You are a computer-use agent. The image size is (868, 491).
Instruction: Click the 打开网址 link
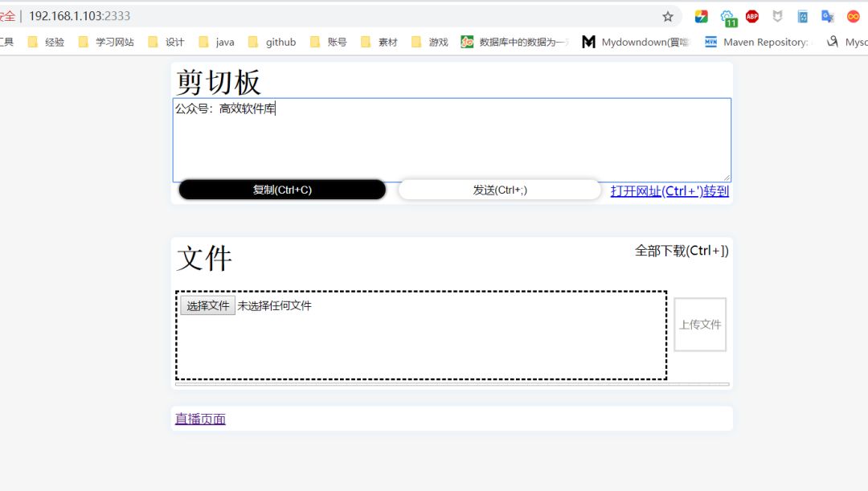[634, 190]
